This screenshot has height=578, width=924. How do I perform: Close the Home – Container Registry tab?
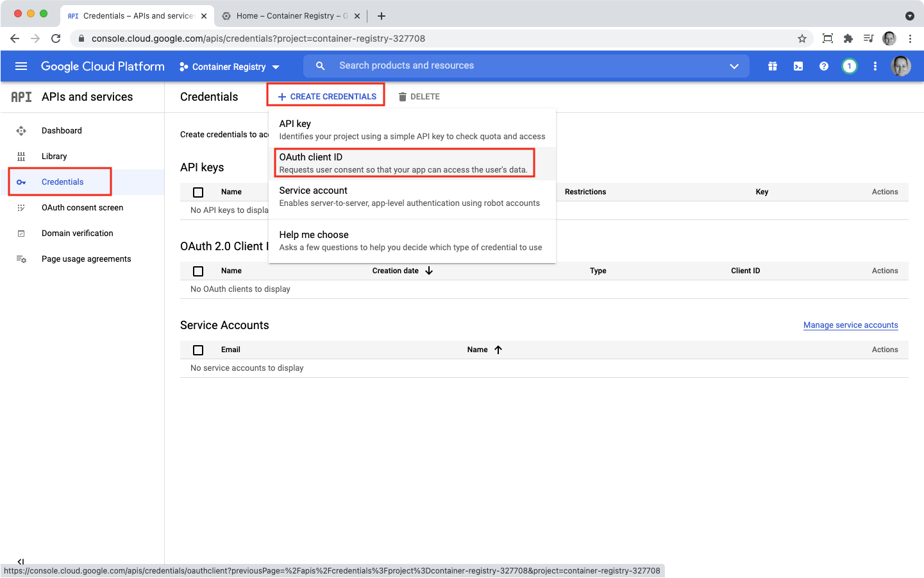pyautogui.click(x=357, y=16)
